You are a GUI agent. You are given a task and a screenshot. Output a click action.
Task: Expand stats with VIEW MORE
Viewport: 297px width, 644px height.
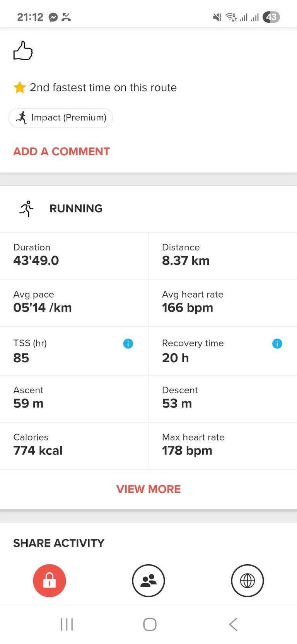pos(148,489)
